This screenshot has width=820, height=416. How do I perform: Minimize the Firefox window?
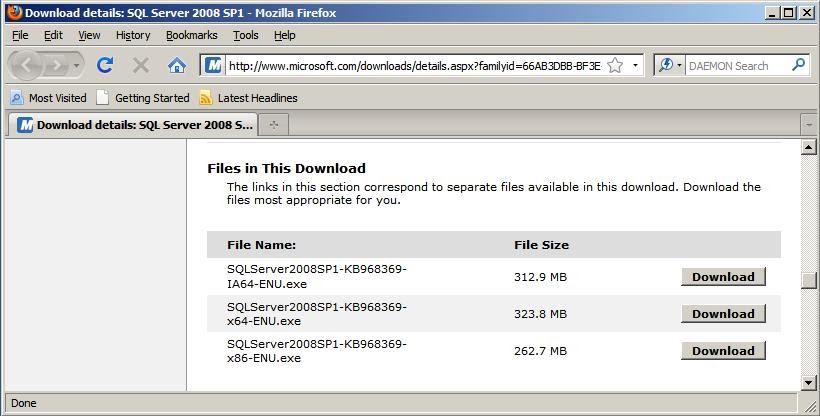coord(772,13)
